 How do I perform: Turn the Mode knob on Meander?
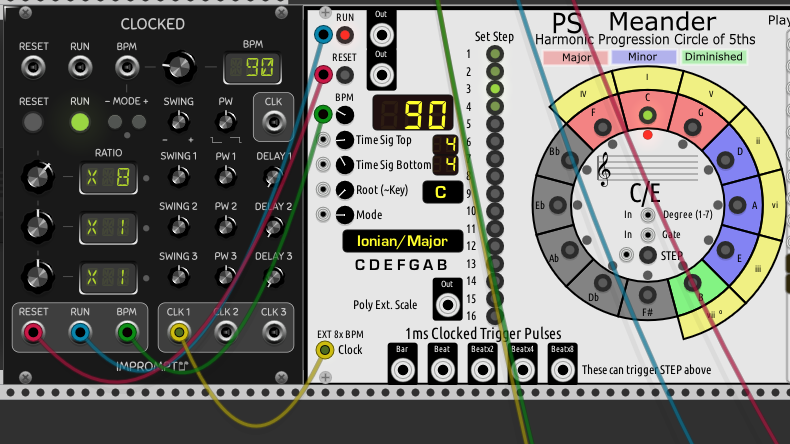tap(345, 215)
